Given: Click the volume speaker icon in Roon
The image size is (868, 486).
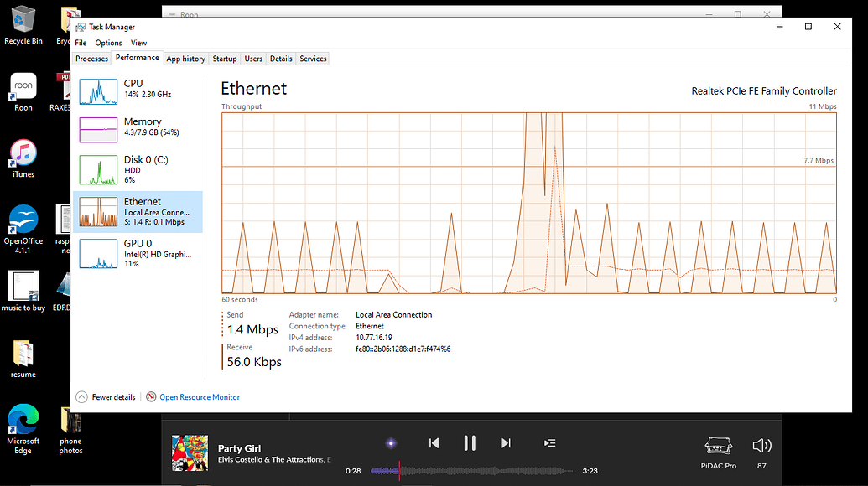Looking at the screenshot, I should click(x=760, y=445).
